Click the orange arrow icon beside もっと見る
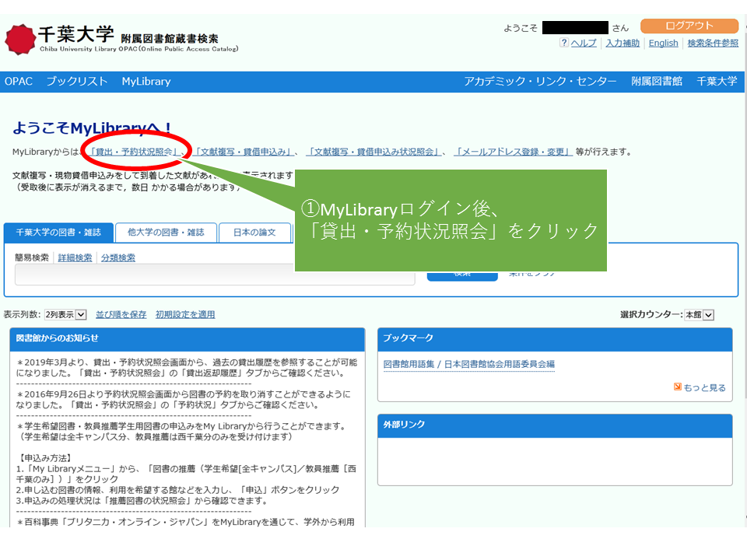Viewport: 747px width, 560px height. click(x=678, y=387)
